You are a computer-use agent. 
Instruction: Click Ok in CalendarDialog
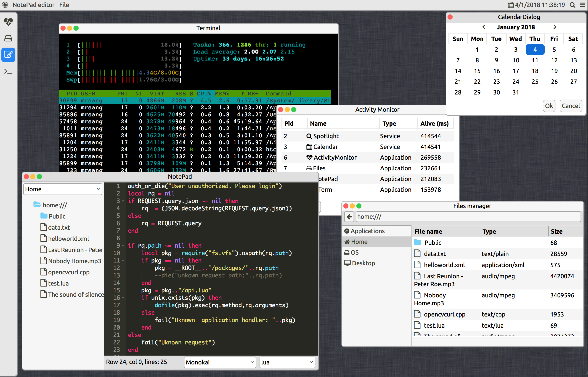click(x=549, y=106)
